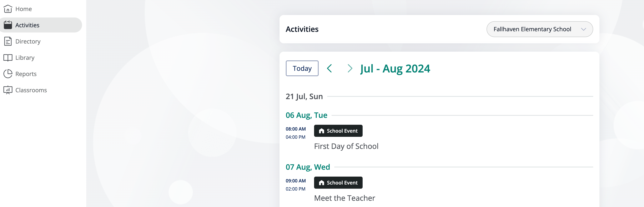Click house icon in First Day School Event badge

point(322,131)
